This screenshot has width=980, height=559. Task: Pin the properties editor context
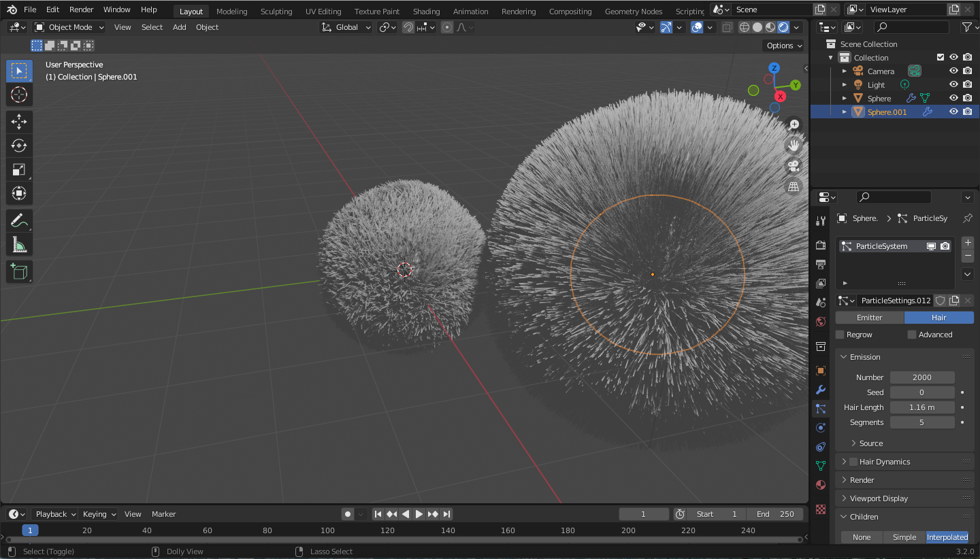pyautogui.click(x=967, y=218)
